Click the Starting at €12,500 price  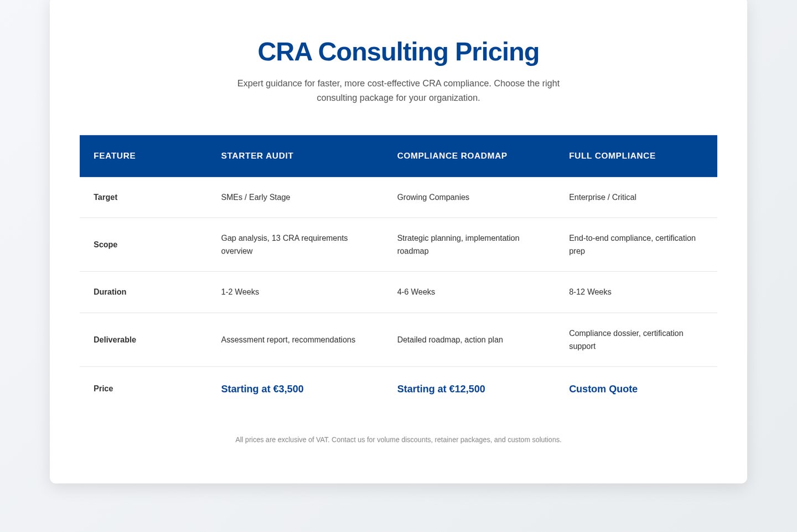coord(441,389)
